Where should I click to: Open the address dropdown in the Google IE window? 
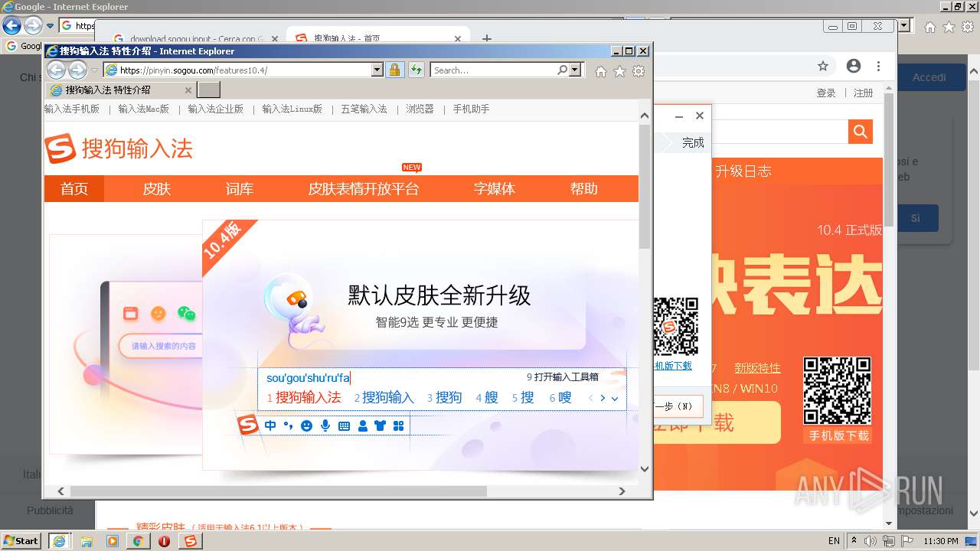904,25
